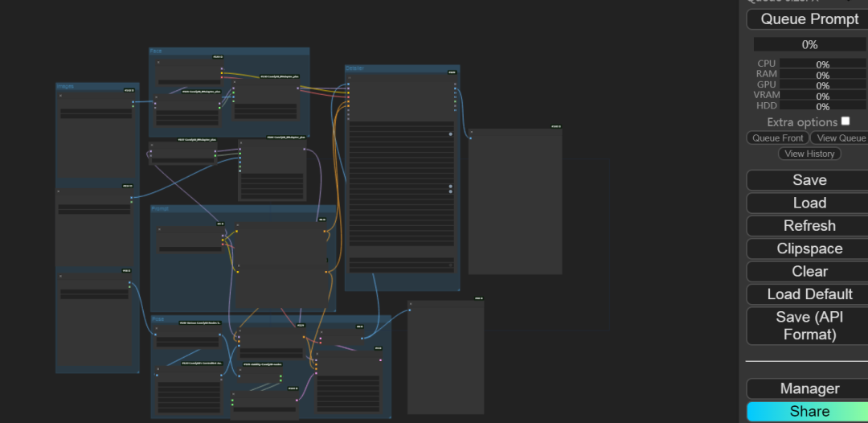
Task: Save the current workflow
Action: click(x=809, y=180)
